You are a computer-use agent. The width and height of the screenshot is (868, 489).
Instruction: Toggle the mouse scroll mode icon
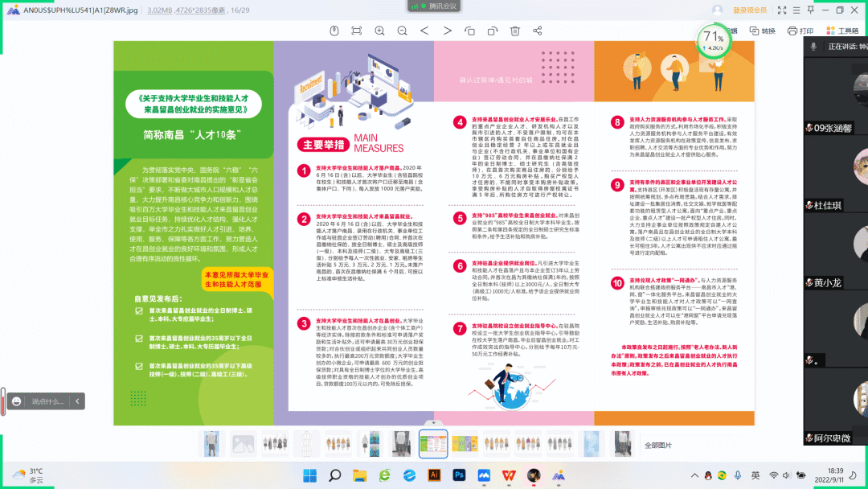point(335,31)
